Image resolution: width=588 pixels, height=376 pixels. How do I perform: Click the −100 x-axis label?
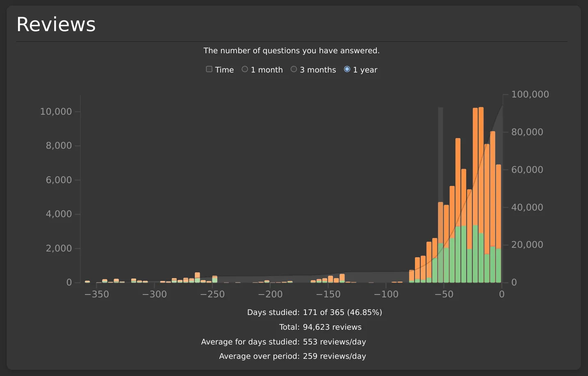click(x=386, y=294)
